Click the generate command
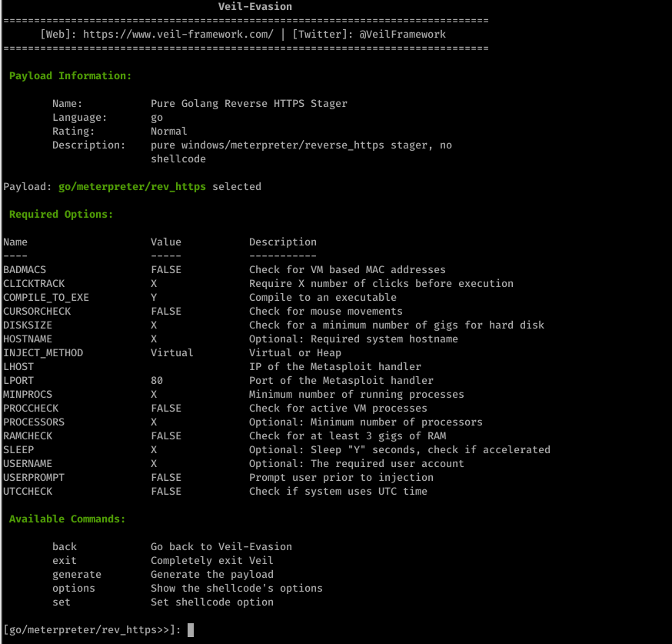This screenshot has height=644, width=672. click(77, 575)
